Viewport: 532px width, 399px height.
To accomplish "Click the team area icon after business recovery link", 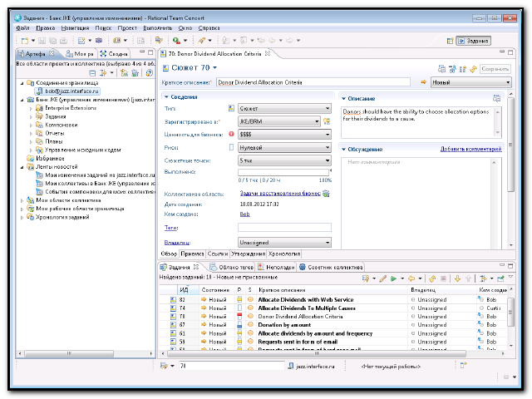I will coord(326,194).
